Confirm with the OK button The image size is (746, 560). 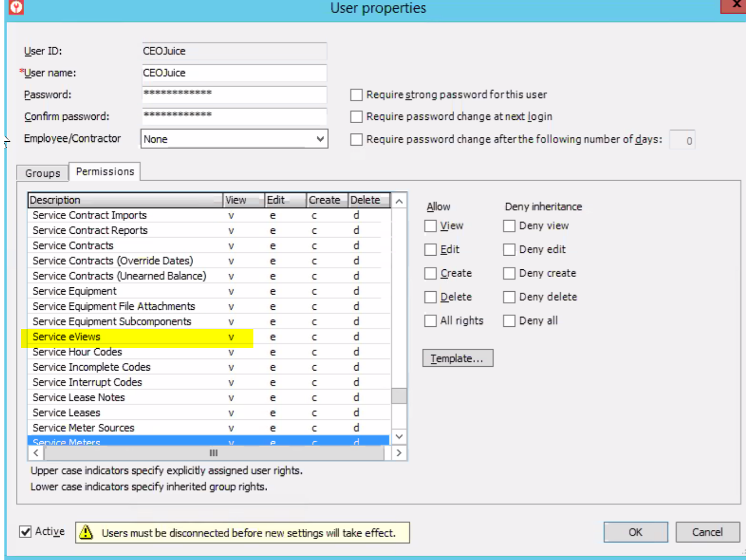pyautogui.click(x=635, y=532)
